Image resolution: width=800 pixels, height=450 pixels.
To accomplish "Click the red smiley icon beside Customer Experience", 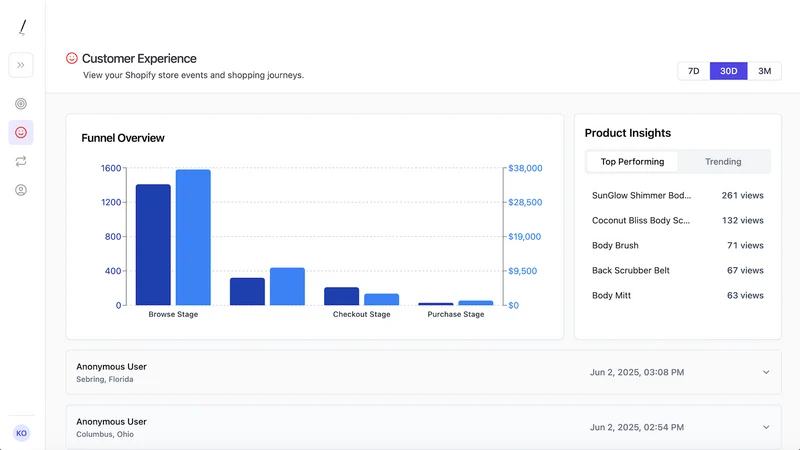I will click(x=72, y=58).
